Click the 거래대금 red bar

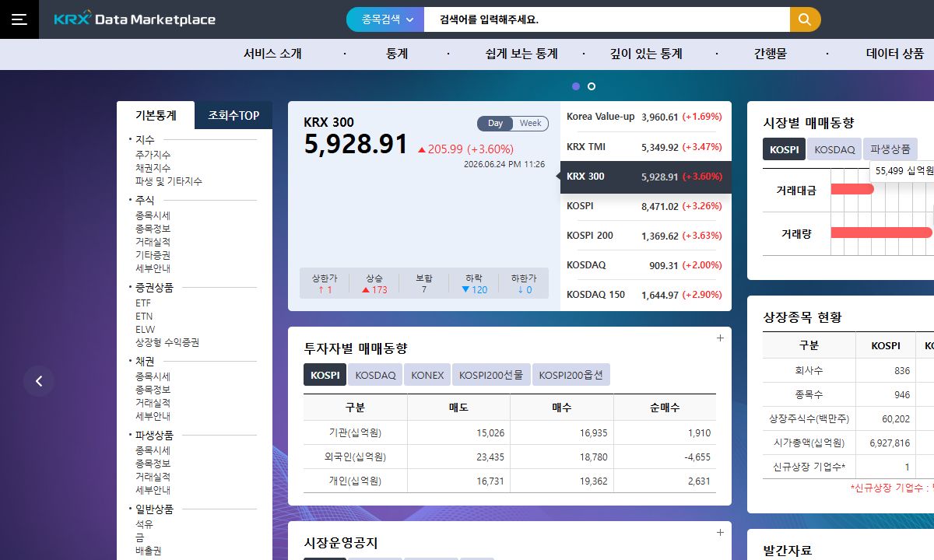tap(852, 189)
